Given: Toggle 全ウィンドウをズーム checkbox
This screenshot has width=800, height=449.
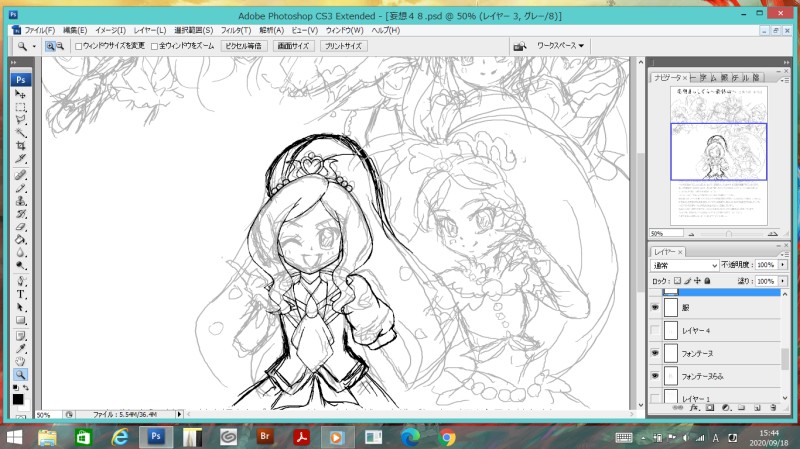Looking at the screenshot, I should tap(154, 46).
